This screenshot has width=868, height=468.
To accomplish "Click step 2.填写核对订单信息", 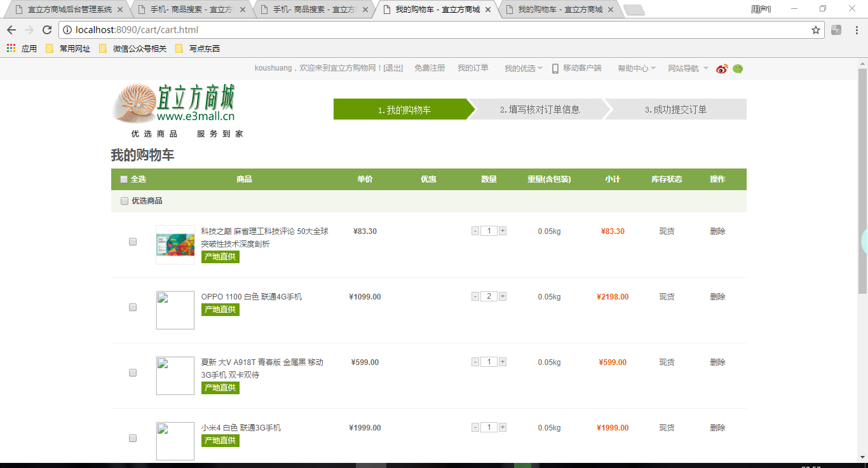I will (539, 109).
